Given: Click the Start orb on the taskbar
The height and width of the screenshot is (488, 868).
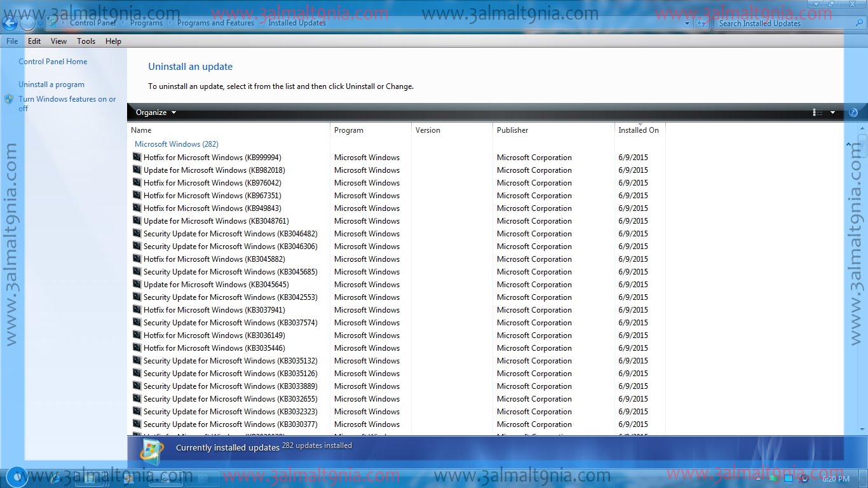Looking at the screenshot, I should [17, 476].
